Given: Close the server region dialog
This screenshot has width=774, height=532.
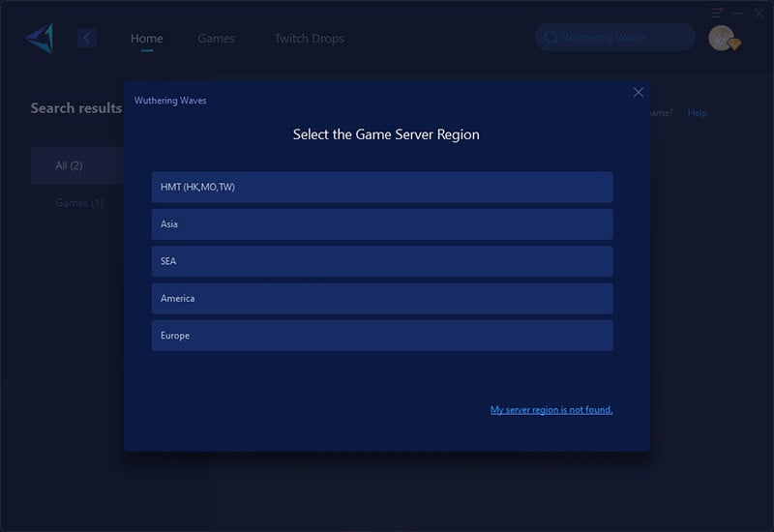Looking at the screenshot, I should [x=639, y=92].
